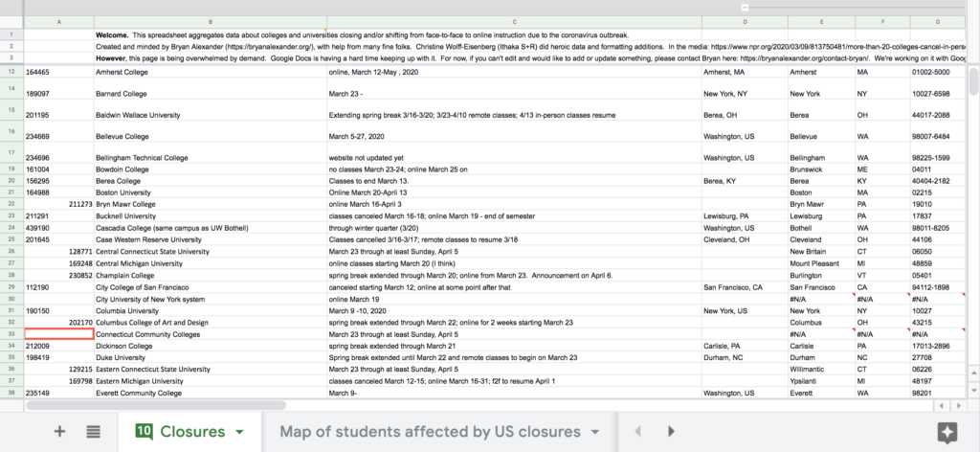980x452 pixels.
Task: Select the zip code 01002-5000 cell
Action: pyautogui.click(x=938, y=72)
